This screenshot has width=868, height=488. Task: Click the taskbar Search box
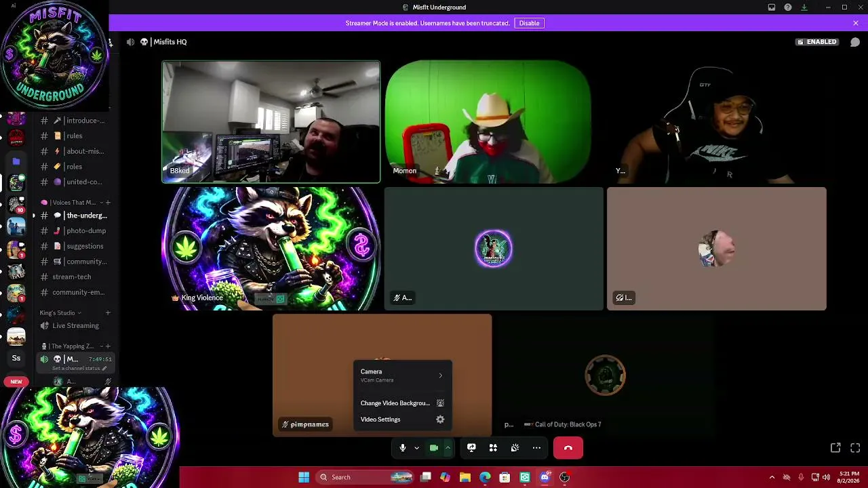[365, 477]
